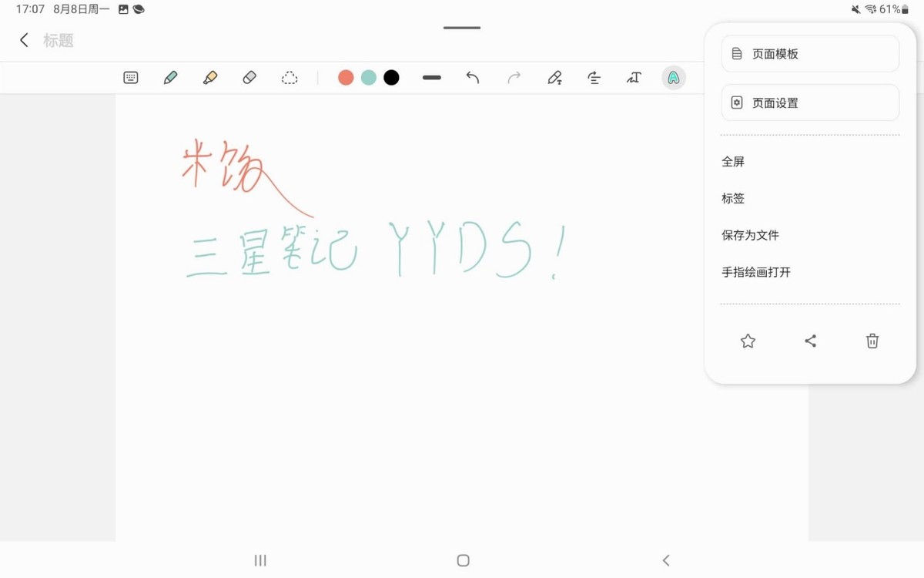Select the straighten handwriting tool

click(x=594, y=77)
